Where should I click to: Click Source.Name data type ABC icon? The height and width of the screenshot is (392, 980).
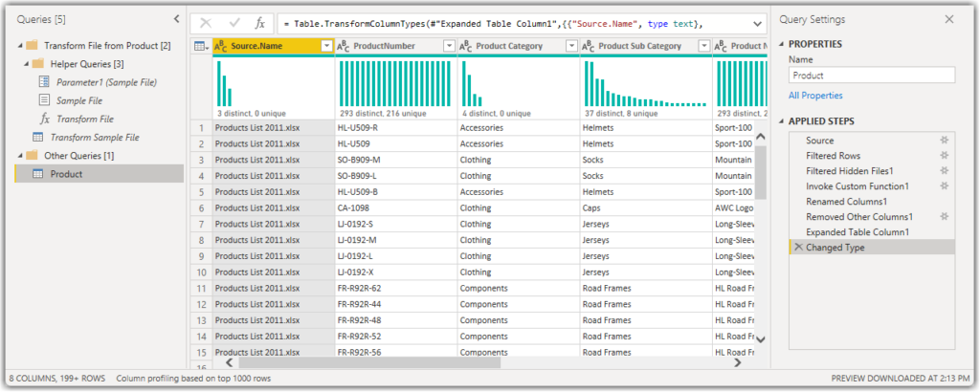221,46
